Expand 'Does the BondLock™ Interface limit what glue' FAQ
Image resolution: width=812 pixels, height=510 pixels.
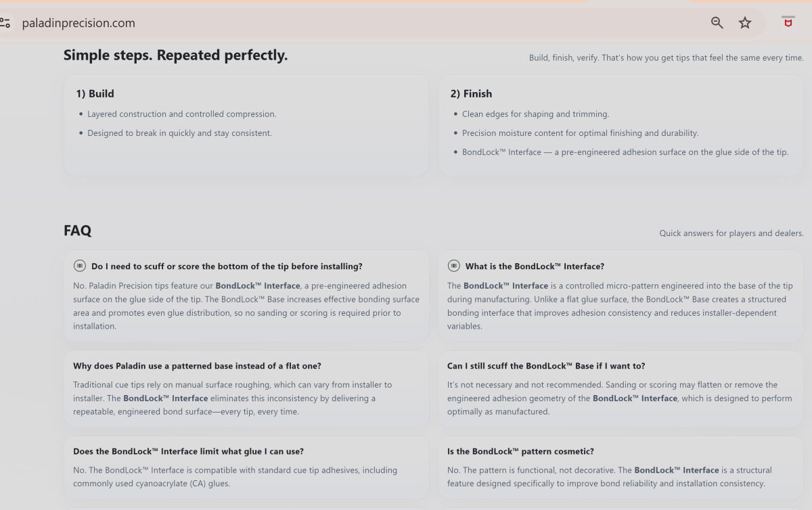(x=188, y=451)
